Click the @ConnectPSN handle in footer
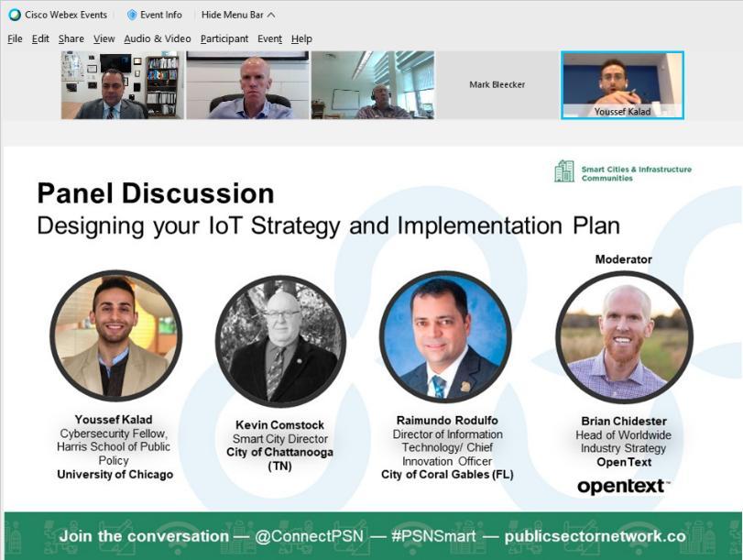 [309, 536]
